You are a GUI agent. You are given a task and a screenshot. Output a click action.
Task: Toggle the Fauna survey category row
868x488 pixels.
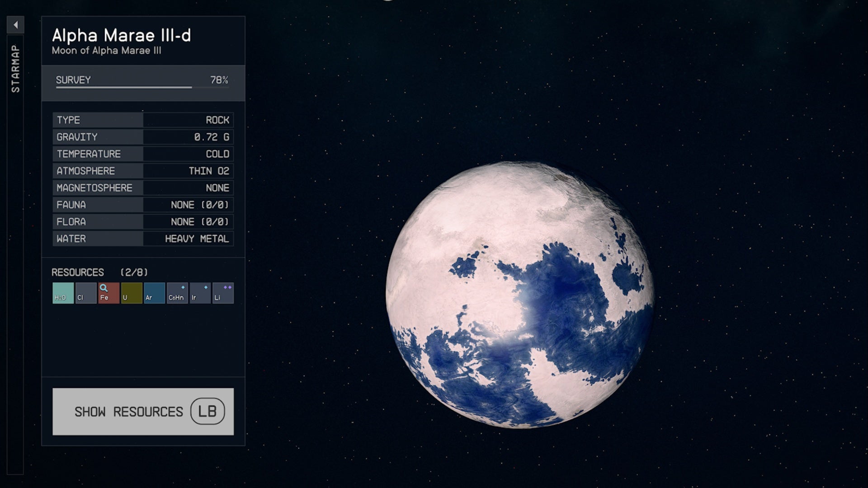143,205
